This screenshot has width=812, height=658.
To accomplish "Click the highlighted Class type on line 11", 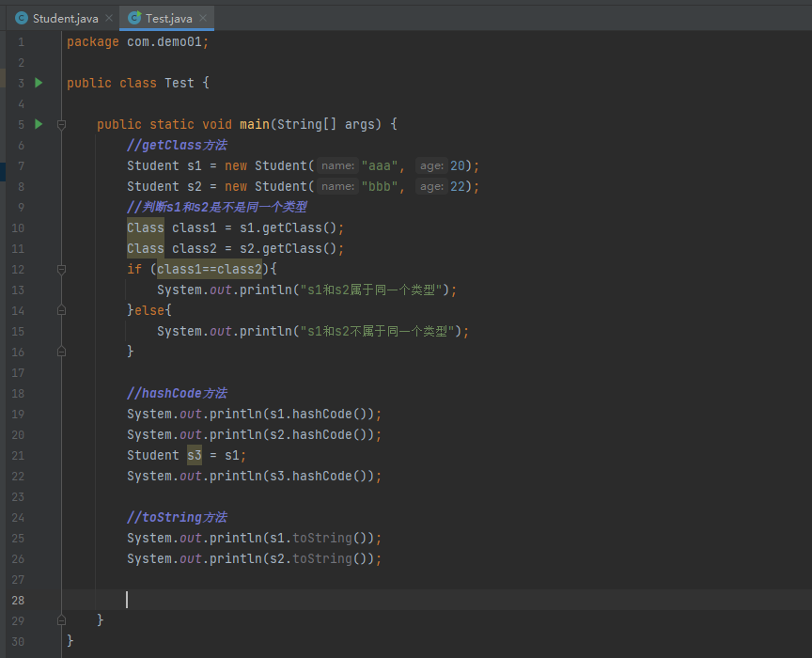I will click(146, 249).
